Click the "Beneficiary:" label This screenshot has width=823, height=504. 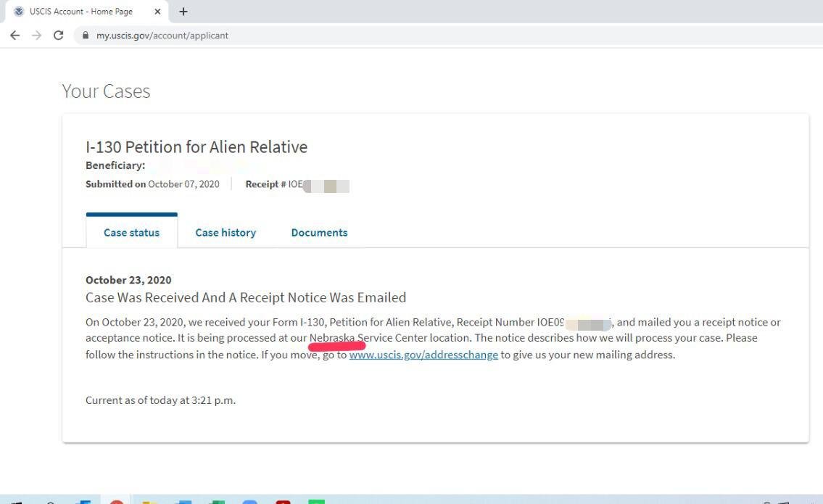click(115, 165)
